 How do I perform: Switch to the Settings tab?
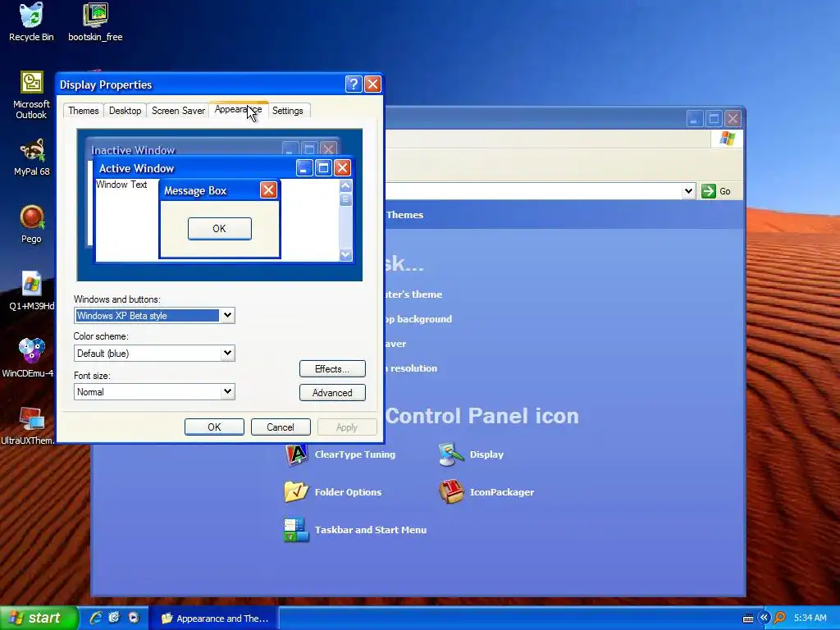coord(288,111)
